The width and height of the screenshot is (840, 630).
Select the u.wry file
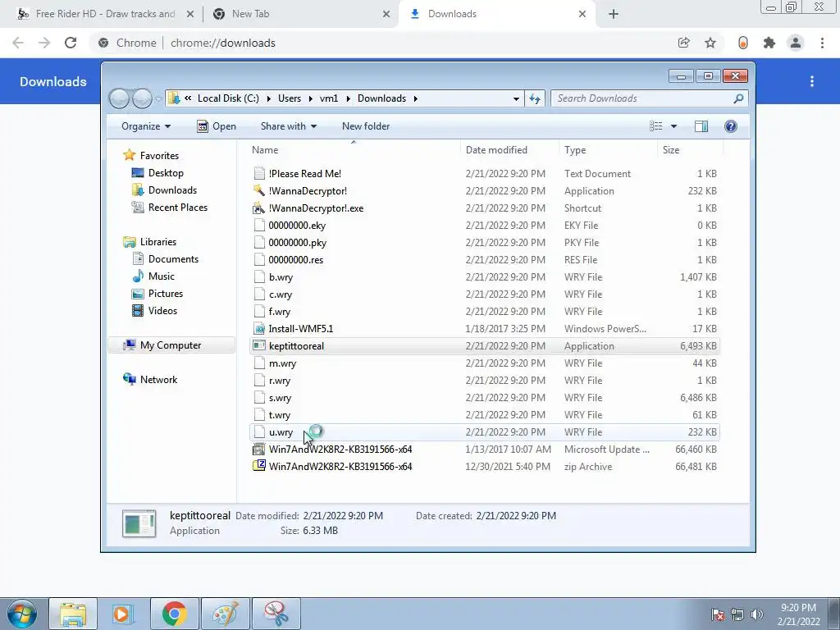click(x=484, y=431)
